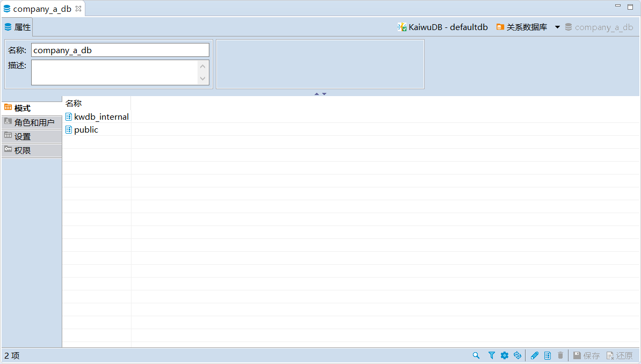Select the public schema row
641x364 pixels.
tap(86, 130)
